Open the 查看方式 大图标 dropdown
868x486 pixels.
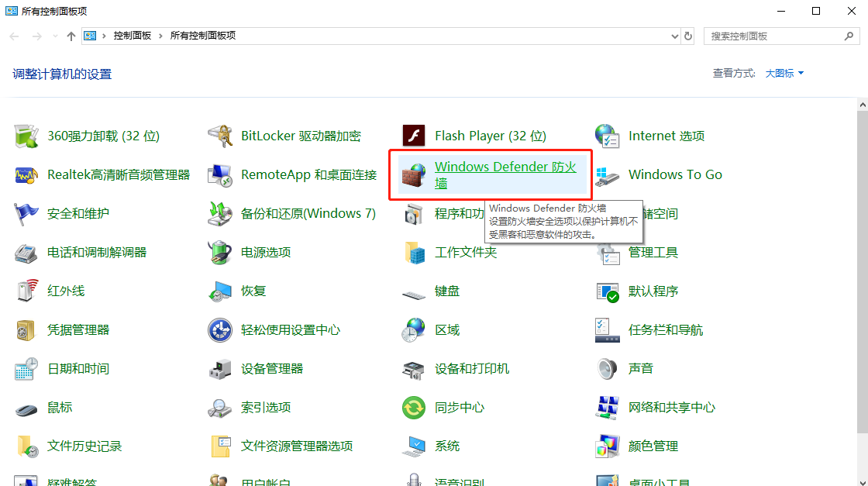pyautogui.click(x=784, y=73)
